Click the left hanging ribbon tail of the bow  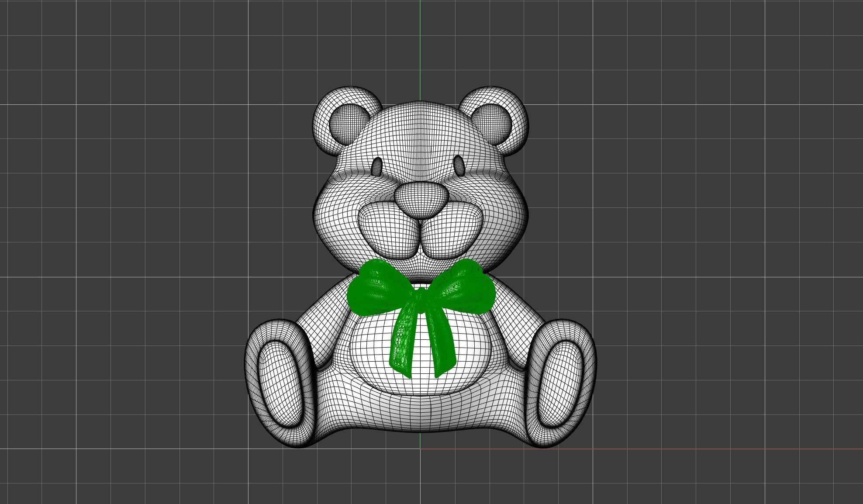click(x=403, y=341)
